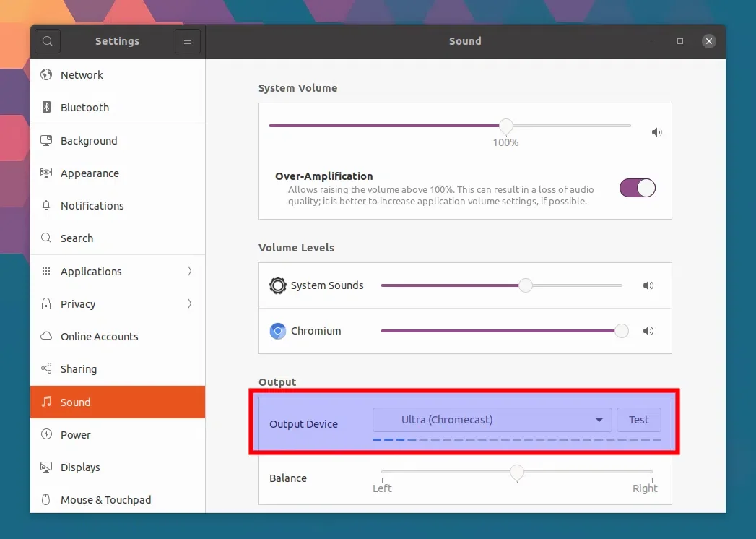
Task: Click the Sharing icon in sidebar
Action: [46, 368]
